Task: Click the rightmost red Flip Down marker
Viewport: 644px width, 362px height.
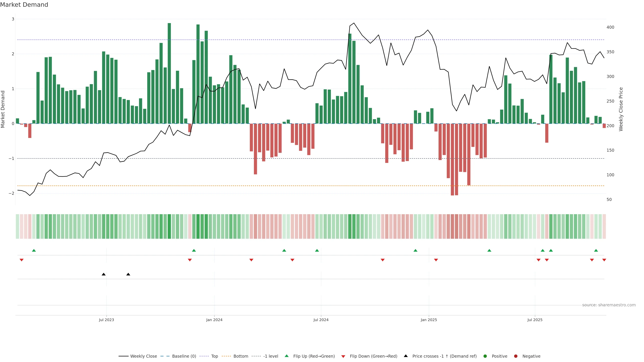Action: pos(604,260)
